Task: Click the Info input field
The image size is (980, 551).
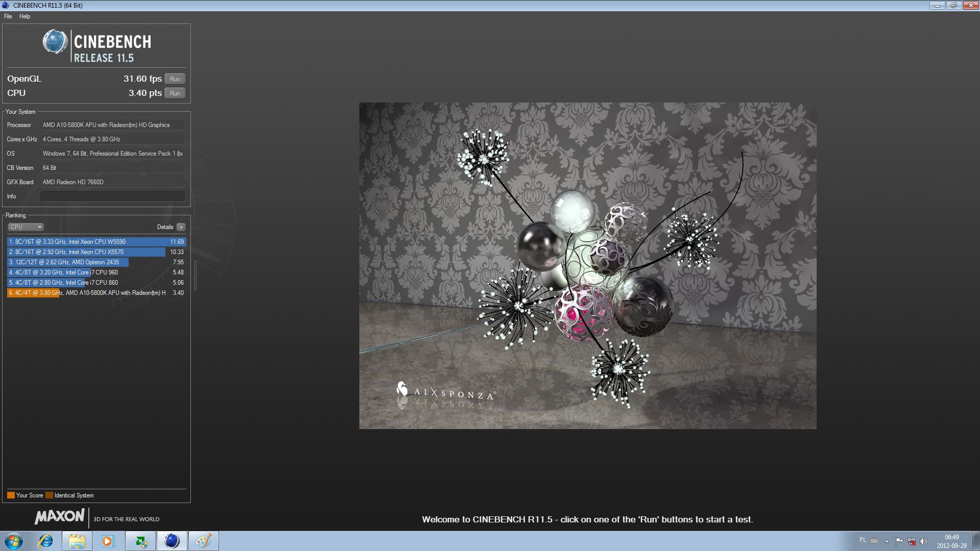Action: [112, 196]
